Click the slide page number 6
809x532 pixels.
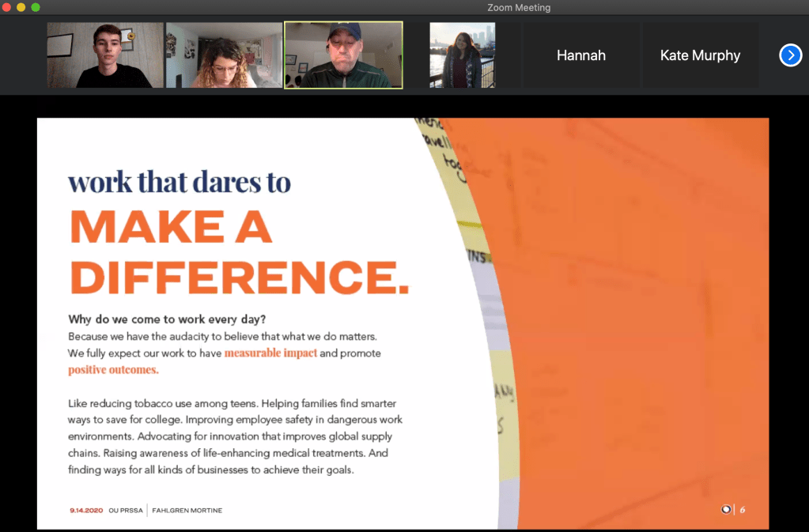(743, 510)
